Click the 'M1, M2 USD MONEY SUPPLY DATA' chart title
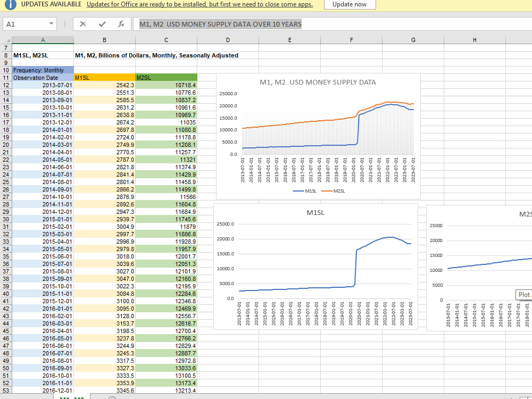Screen dimensions: 532x399 point(318,82)
